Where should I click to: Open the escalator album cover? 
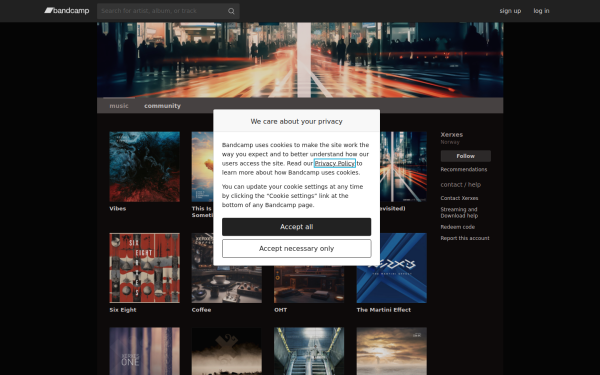pos(309,351)
